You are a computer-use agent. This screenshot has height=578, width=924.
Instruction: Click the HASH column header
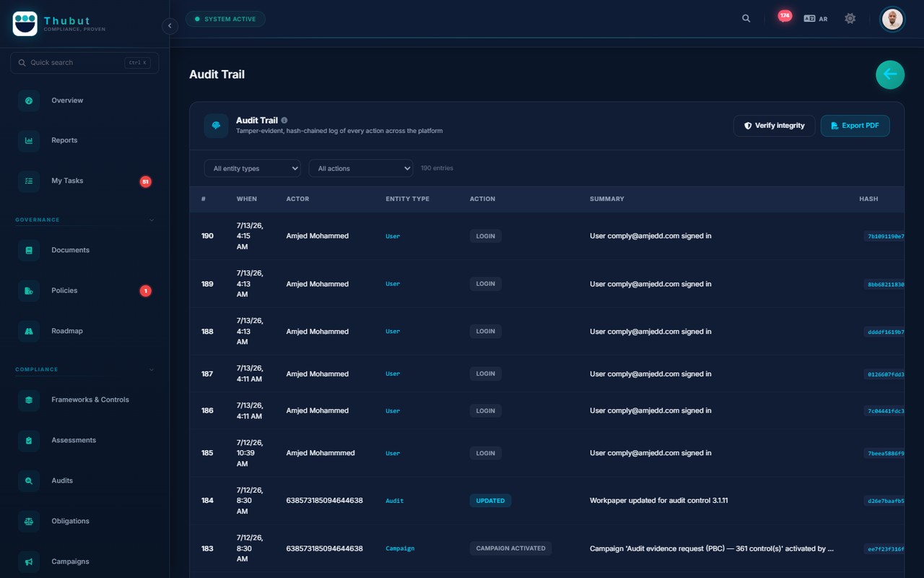click(x=868, y=199)
